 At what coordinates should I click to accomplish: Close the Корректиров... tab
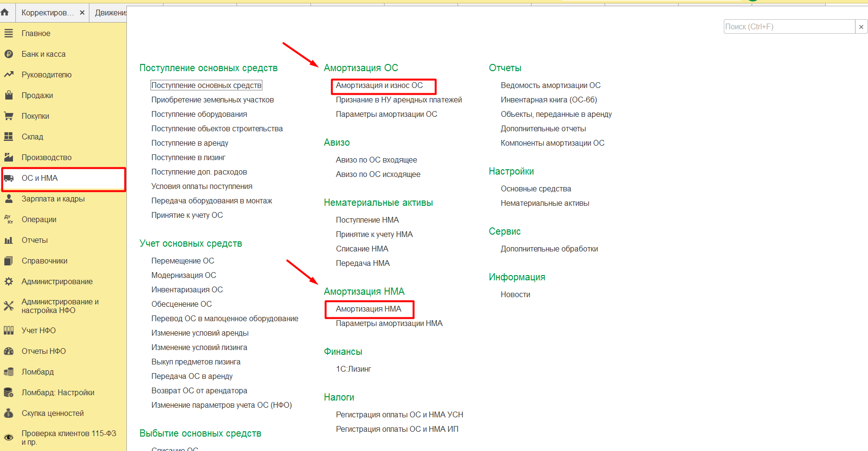[x=82, y=13]
